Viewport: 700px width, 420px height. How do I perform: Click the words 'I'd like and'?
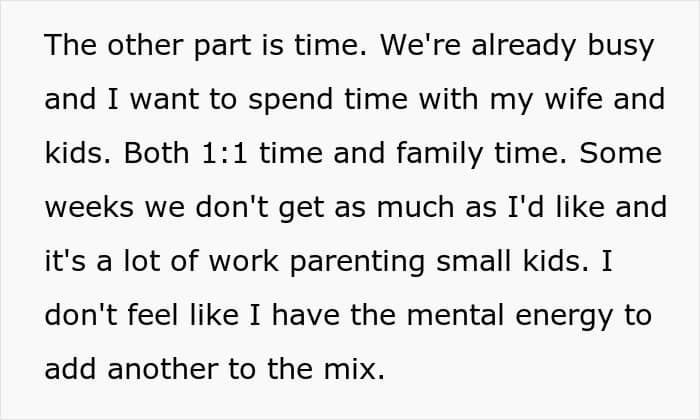tap(588, 208)
